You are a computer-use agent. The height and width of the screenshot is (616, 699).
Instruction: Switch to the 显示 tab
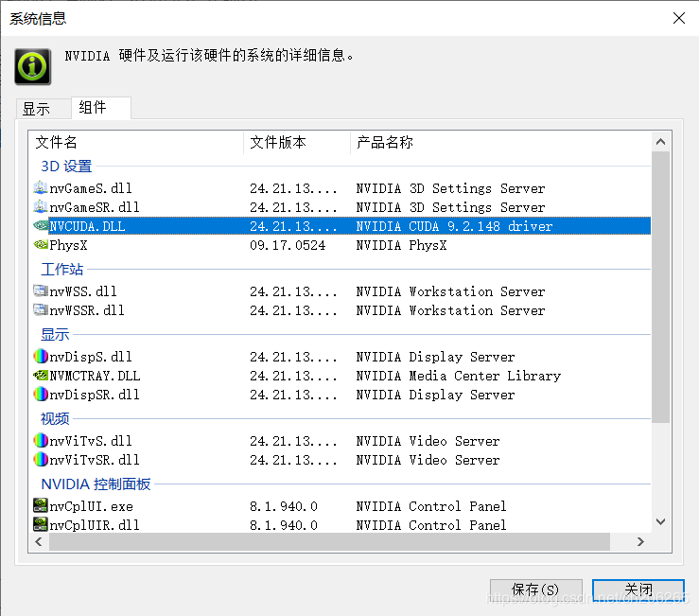pos(44,109)
